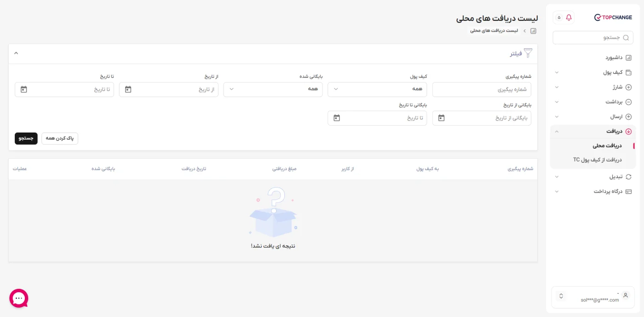
Task: Expand ارسال sidebar menu chevron
Action: point(557,117)
